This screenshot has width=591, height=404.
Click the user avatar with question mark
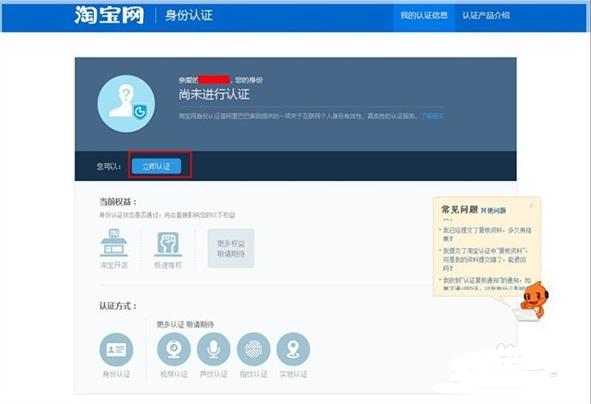pyautogui.click(x=126, y=104)
